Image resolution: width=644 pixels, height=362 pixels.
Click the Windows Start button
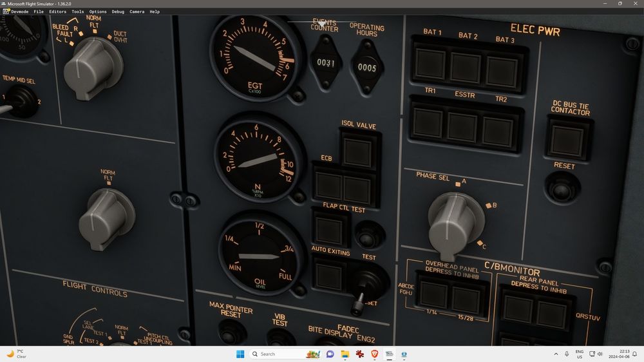[x=240, y=354]
